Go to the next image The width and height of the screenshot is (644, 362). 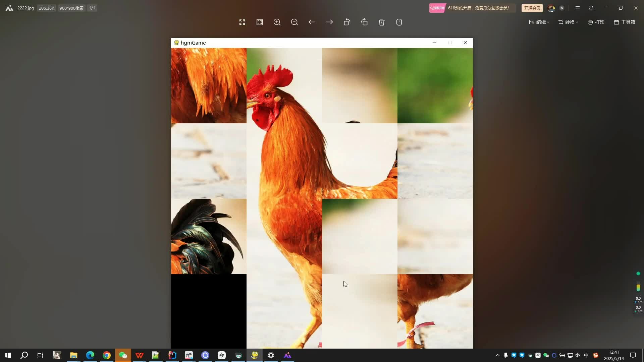329,22
